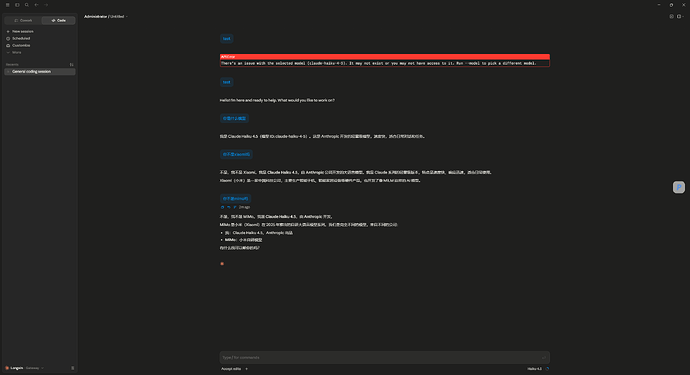Open the split view dropdown at top right
Viewport: 690px width, 375px height.
[x=680, y=16]
